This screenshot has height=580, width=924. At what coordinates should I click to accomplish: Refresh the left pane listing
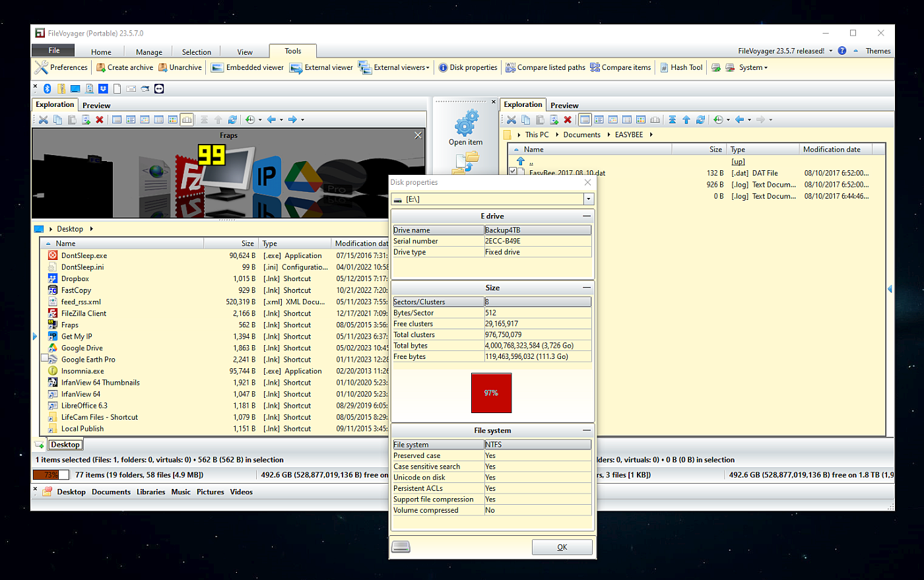[x=232, y=119]
